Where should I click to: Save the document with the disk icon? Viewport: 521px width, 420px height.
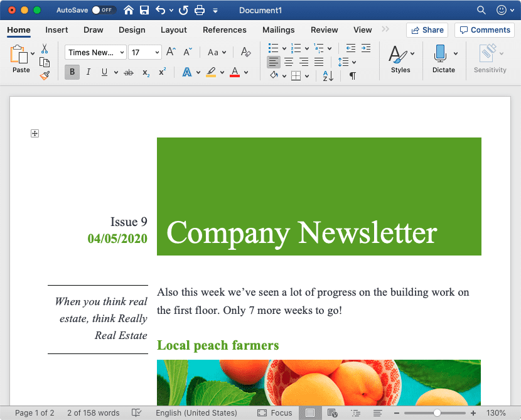coord(144,10)
